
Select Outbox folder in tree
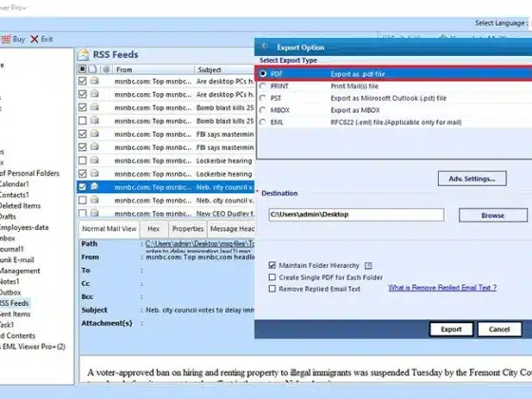[x=10, y=293]
